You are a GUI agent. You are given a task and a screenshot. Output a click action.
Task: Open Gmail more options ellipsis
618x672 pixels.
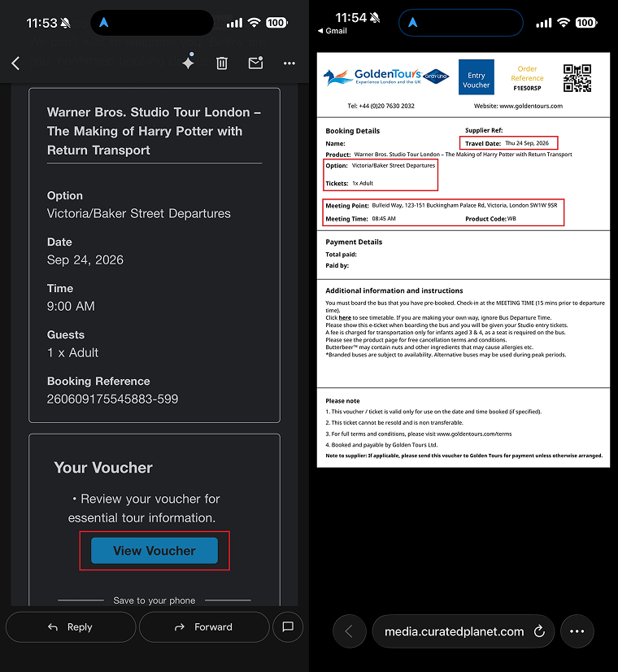click(289, 63)
